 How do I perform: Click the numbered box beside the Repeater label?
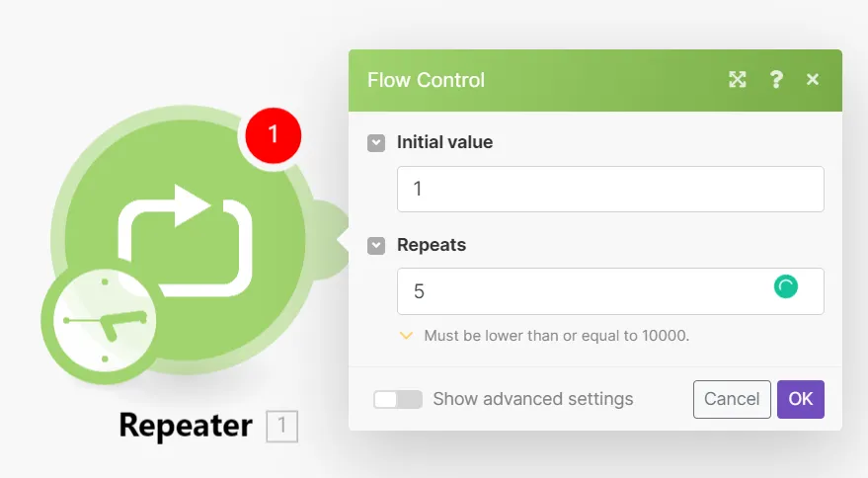pos(281,427)
